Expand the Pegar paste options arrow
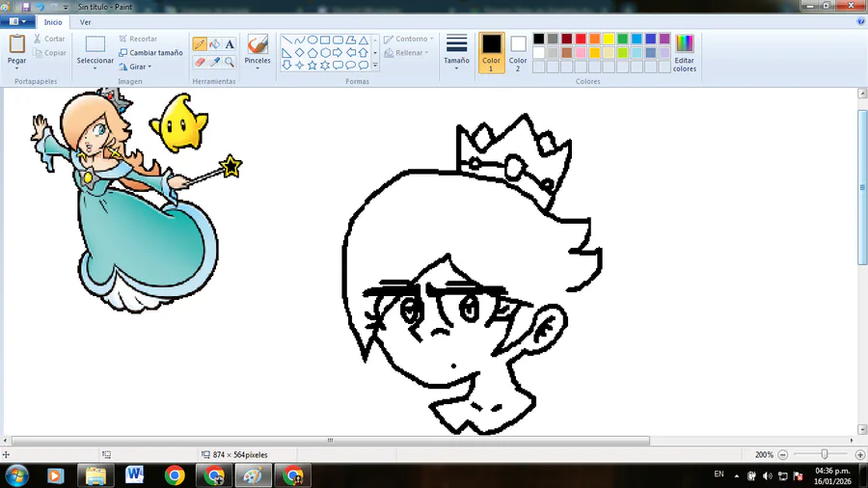The height and width of the screenshot is (488, 868). 16,68
